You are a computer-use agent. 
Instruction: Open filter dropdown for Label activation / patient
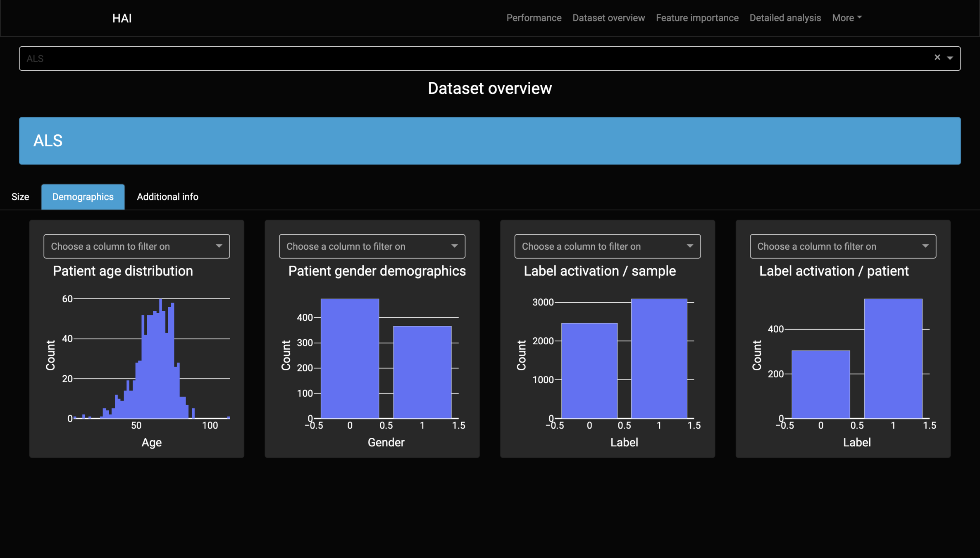coord(842,246)
